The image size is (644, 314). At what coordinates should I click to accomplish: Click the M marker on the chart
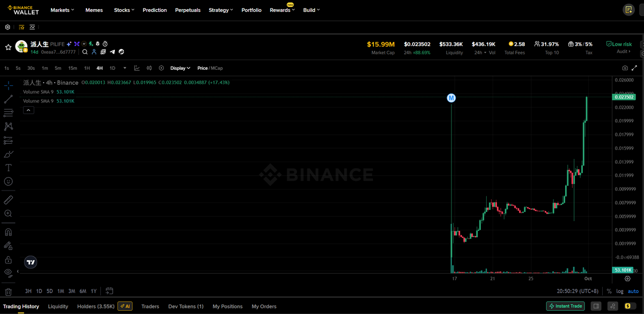click(x=451, y=98)
